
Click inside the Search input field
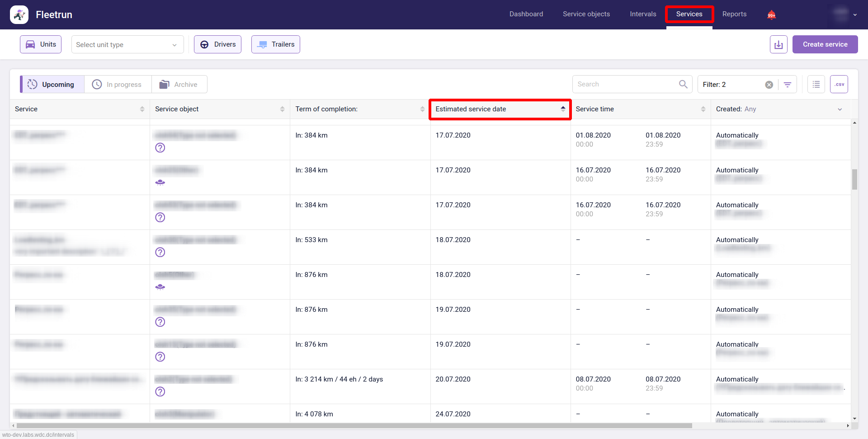(x=626, y=84)
